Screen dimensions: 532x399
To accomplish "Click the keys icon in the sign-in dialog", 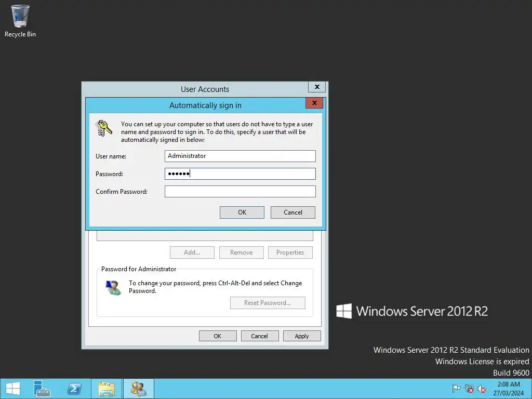I will (x=103, y=128).
